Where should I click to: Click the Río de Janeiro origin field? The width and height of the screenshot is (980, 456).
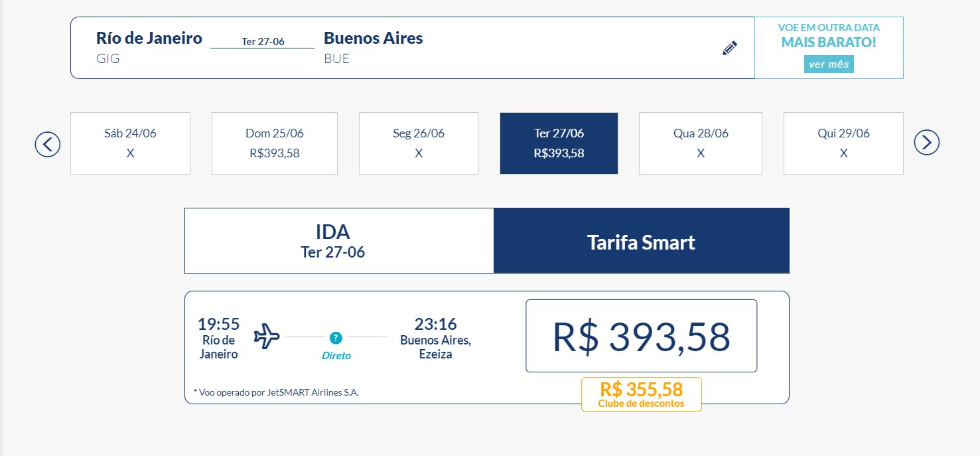tap(149, 47)
